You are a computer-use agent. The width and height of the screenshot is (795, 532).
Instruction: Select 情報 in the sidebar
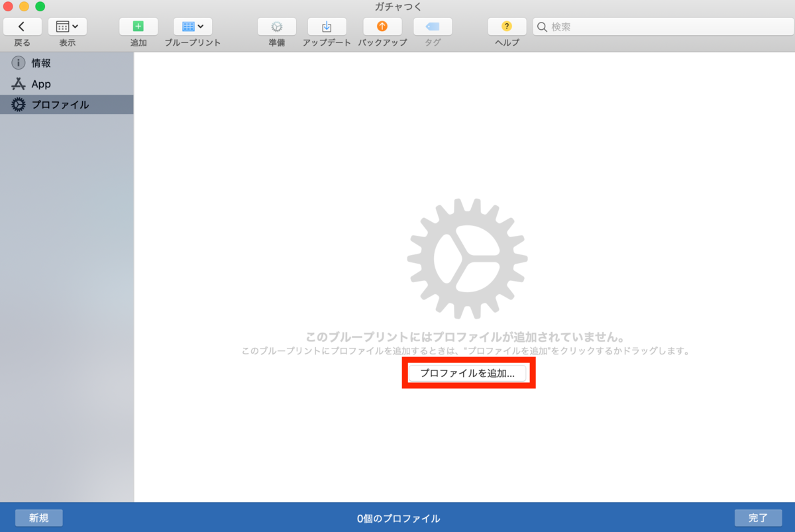(x=66, y=63)
